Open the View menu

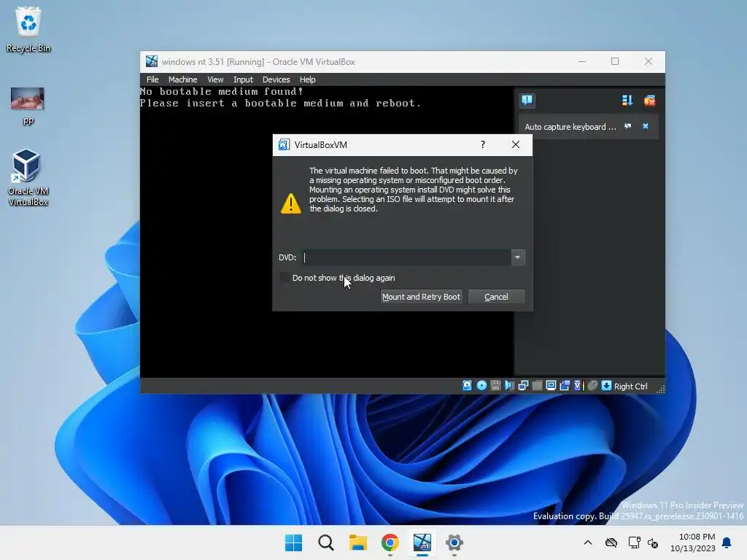[215, 79]
